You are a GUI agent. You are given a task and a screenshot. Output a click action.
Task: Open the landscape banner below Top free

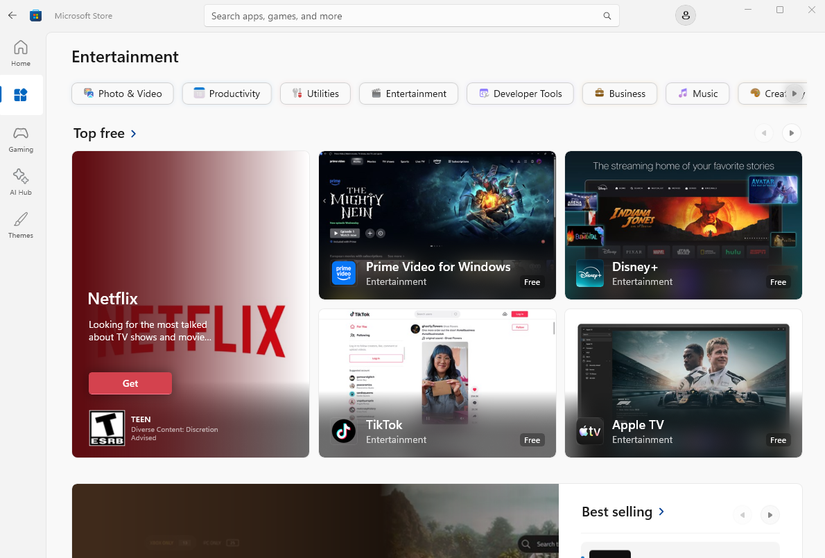[315, 521]
